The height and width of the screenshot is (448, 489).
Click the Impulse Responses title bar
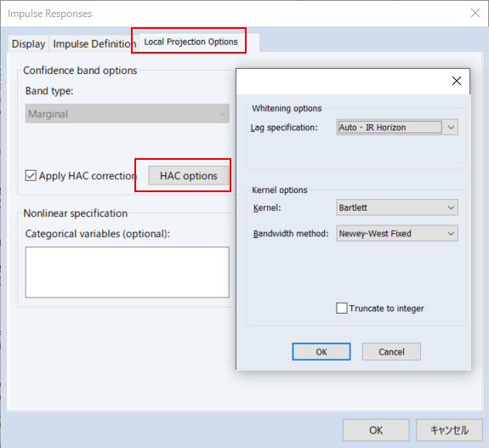(x=219, y=14)
